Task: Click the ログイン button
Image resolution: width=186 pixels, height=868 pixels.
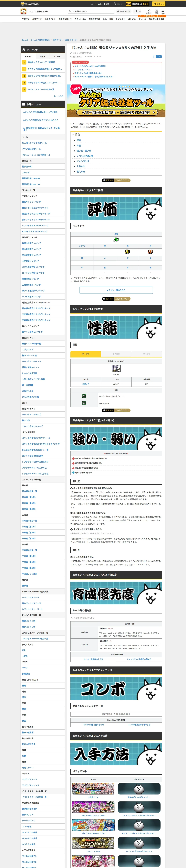Action: pyautogui.click(x=158, y=4)
